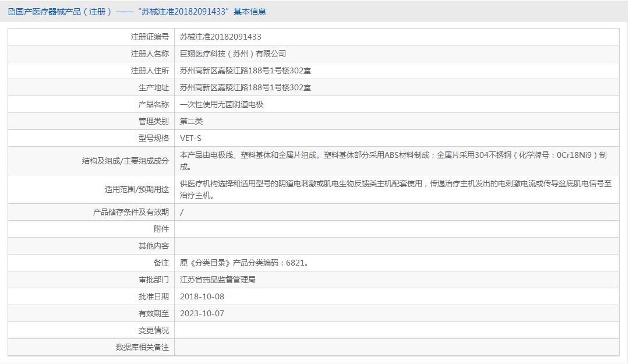Screen dimensions: 629x364
Task: Click the 第二类 management category value
Action: point(192,121)
